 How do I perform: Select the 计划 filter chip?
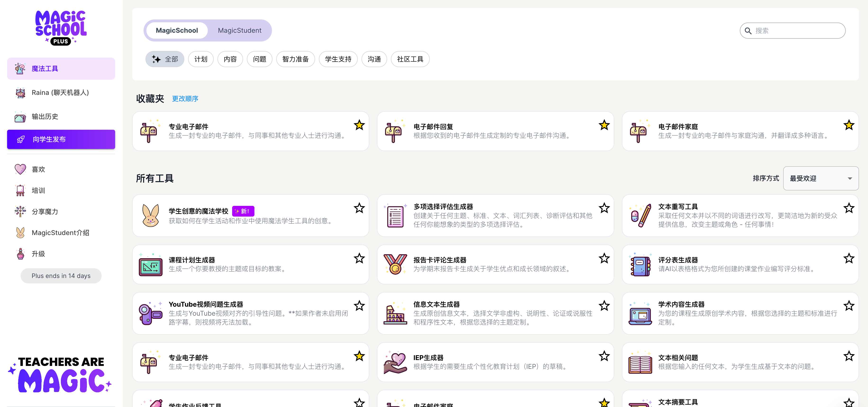tap(201, 59)
